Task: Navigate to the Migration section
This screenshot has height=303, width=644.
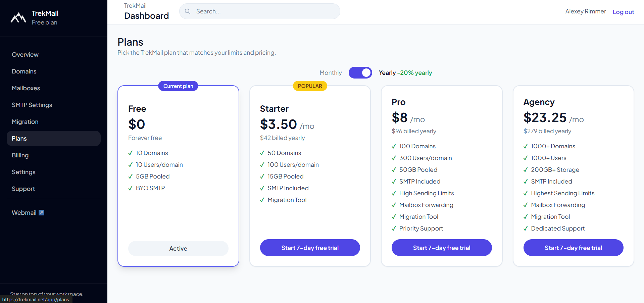Action: click(x=25, y=122)
